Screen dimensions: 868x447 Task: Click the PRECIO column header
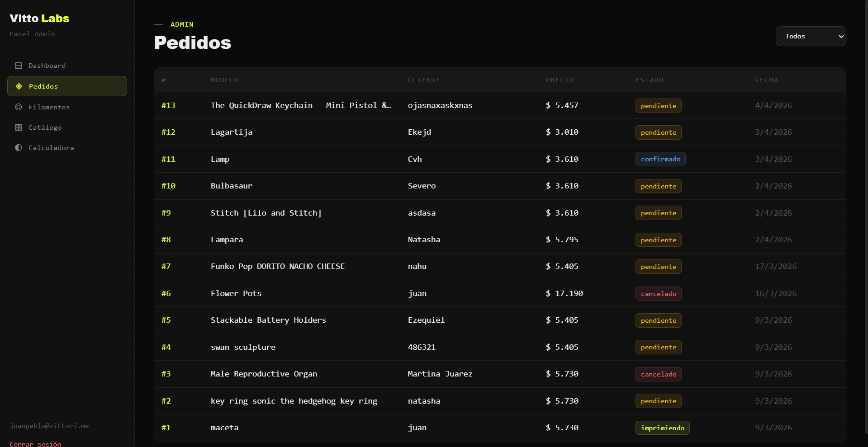click(x=560, y=80)
